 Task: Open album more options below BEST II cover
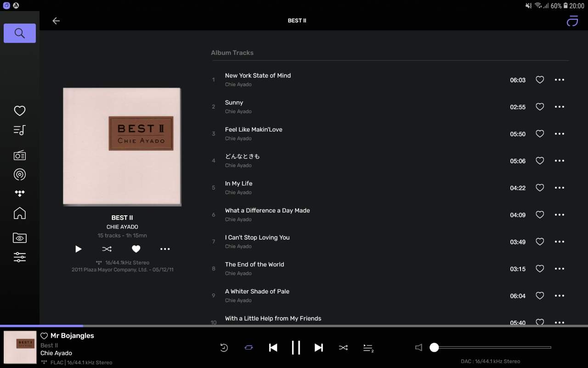point(165,249)
